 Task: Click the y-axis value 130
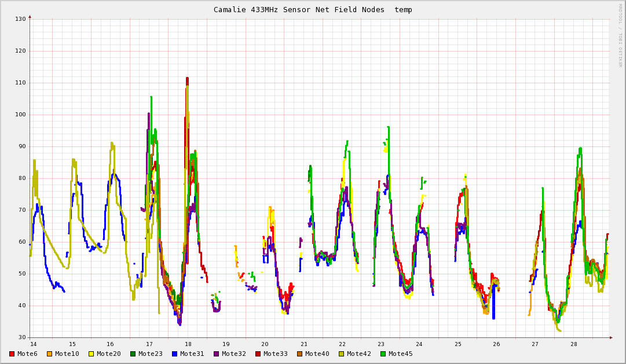tap(20, 19)
